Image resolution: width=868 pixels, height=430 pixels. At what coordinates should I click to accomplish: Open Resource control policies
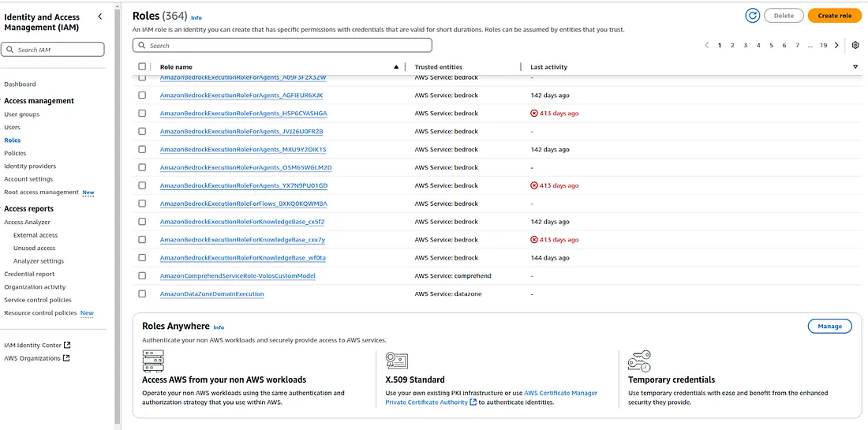coord(41,312)
